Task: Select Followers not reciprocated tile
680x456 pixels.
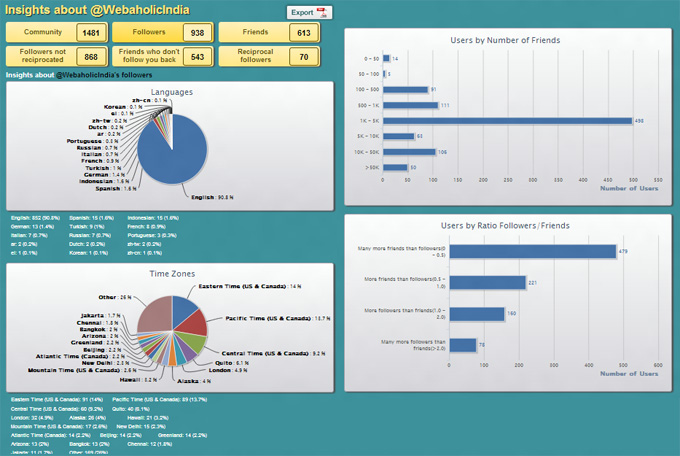Action: 57,56
